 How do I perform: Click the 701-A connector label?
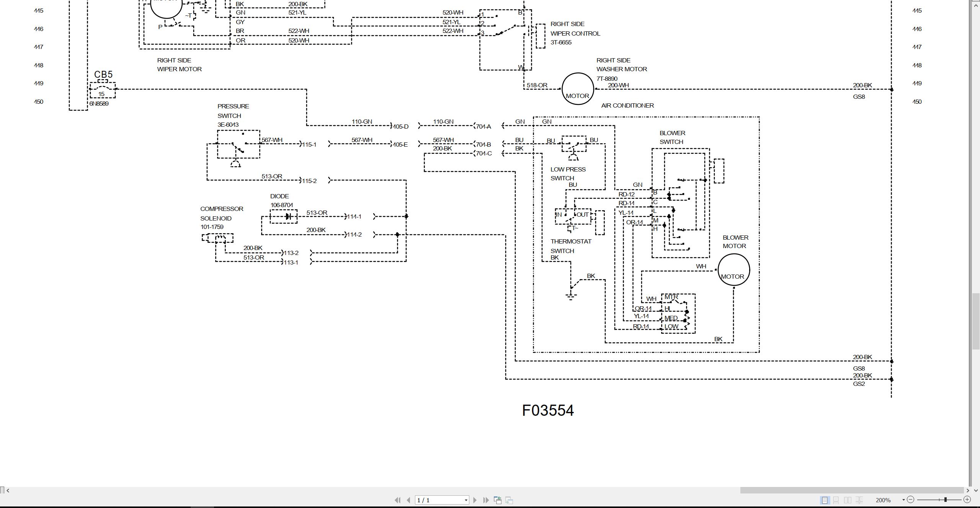click(483, 126)
